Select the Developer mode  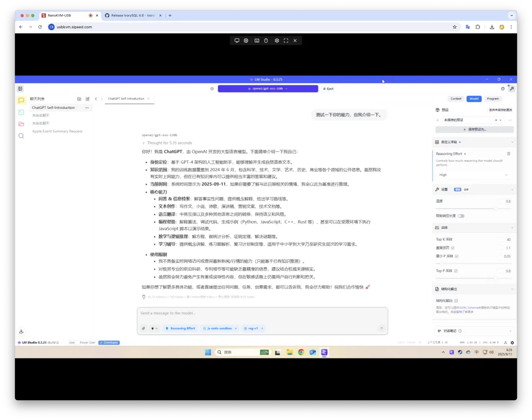109,343
